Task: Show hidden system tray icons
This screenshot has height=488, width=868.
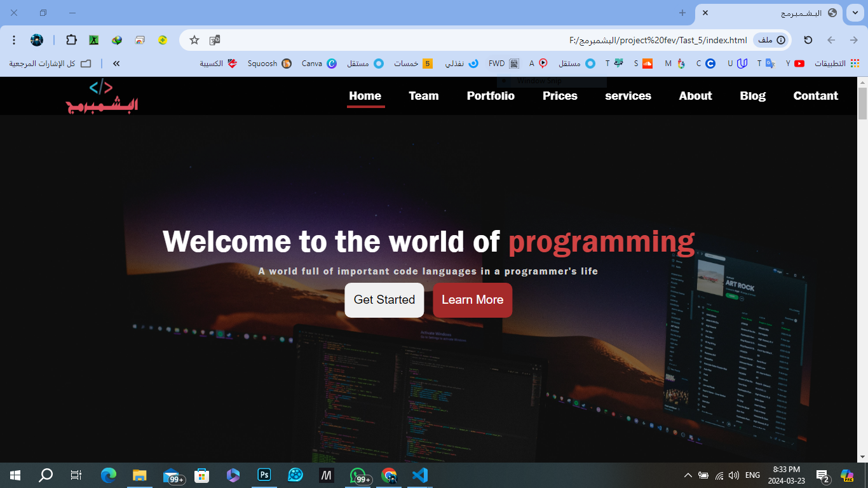Action: tap(688, 475)
